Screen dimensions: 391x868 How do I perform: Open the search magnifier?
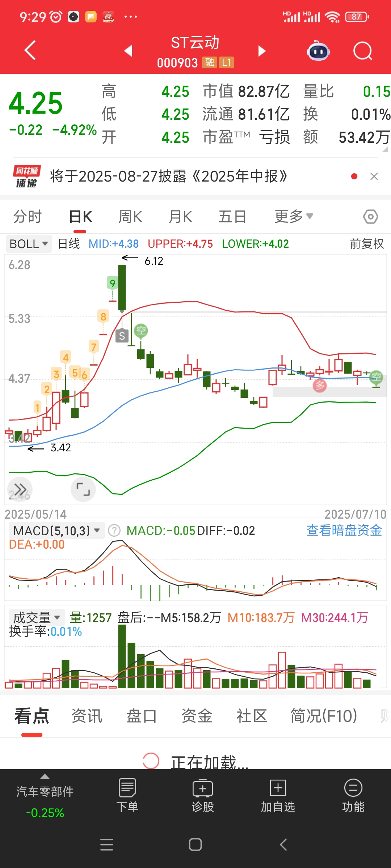pyautogui.click(x=363, y=51)
